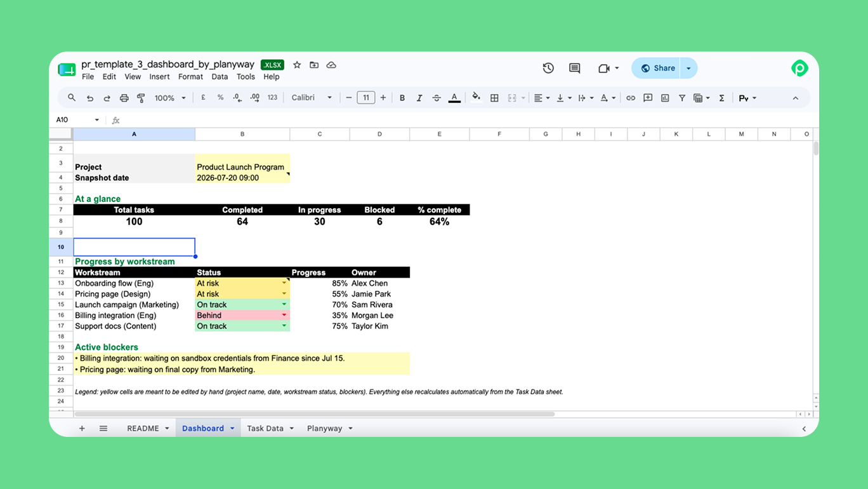The image size is (868, 489).
Task: Open the text wrapping dropdown
Action: (x=586, y=98)
